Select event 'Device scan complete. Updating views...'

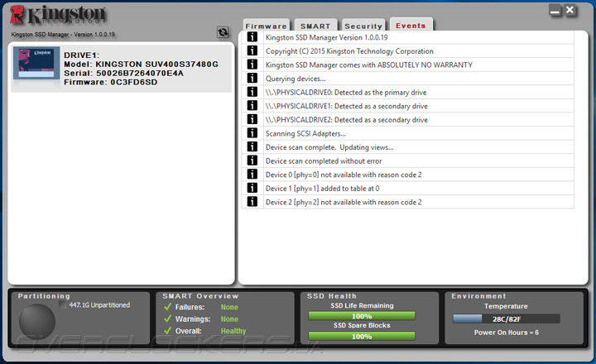coord(329,147)
